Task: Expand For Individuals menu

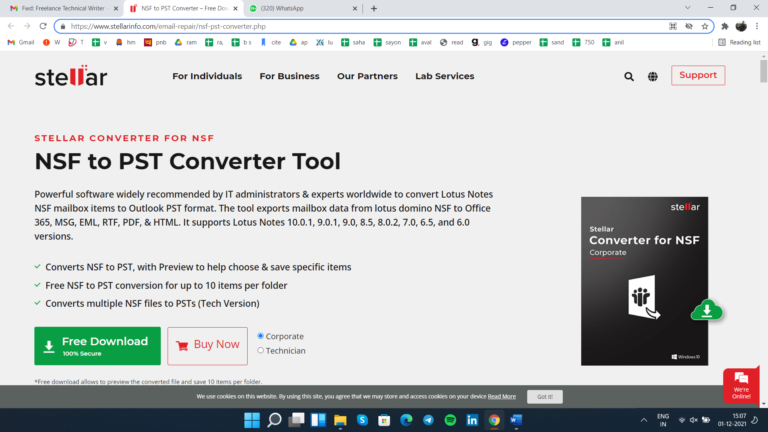Action: [x=207, y=76]
